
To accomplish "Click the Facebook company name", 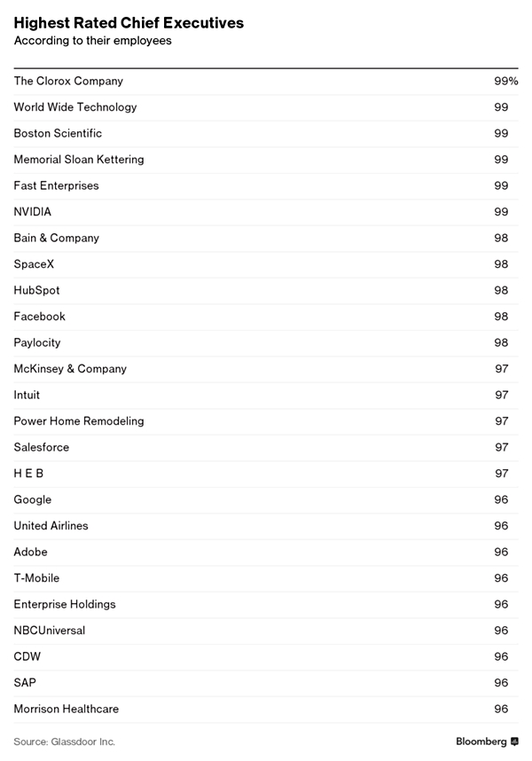I will [x=40, y=317].
